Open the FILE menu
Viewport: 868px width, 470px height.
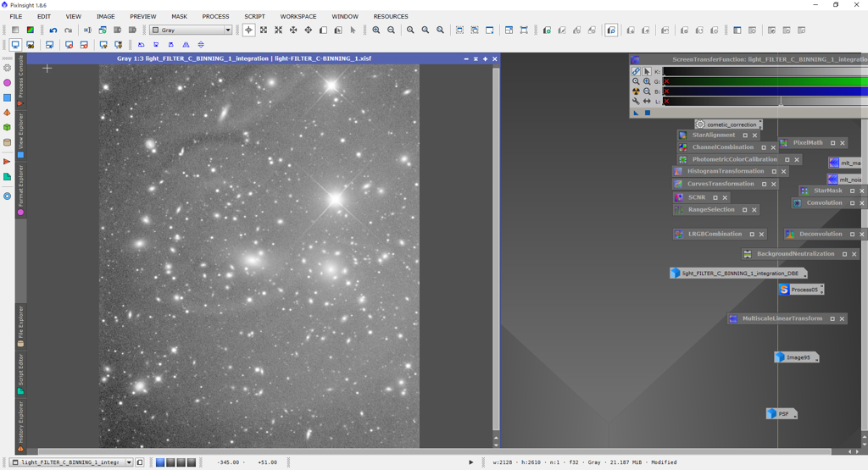click(16, 17)
